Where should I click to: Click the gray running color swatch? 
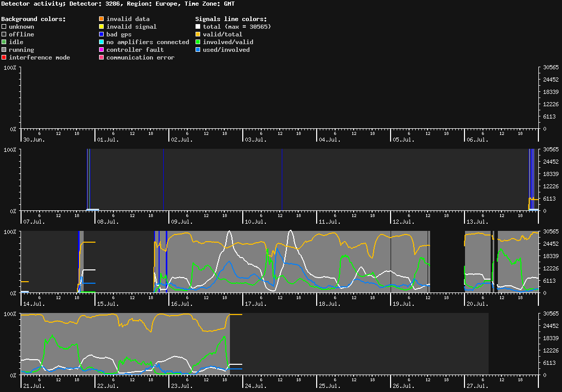pyautogui.click(x=4, y=50)
